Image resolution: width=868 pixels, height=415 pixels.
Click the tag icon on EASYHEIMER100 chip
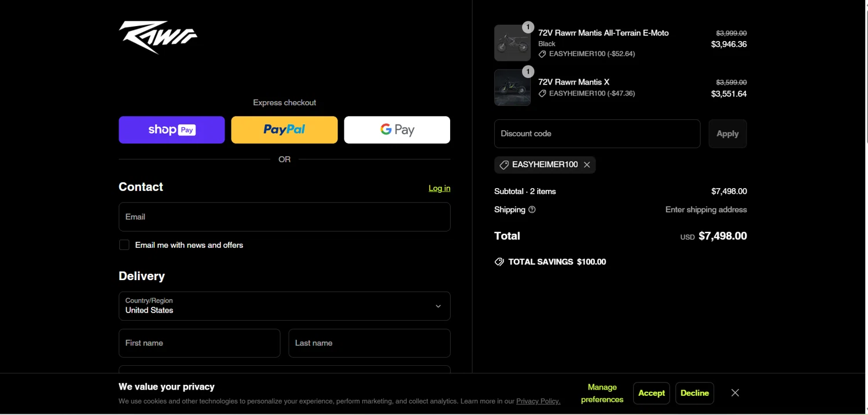pyautogui.click(x=504, y=165)
